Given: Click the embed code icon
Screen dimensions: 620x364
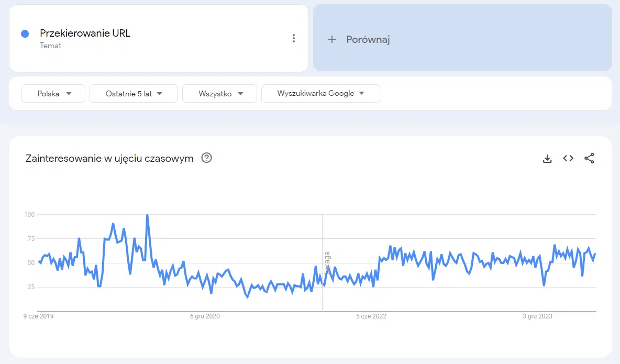Looking at the screenshot, I should click(568, 158).
